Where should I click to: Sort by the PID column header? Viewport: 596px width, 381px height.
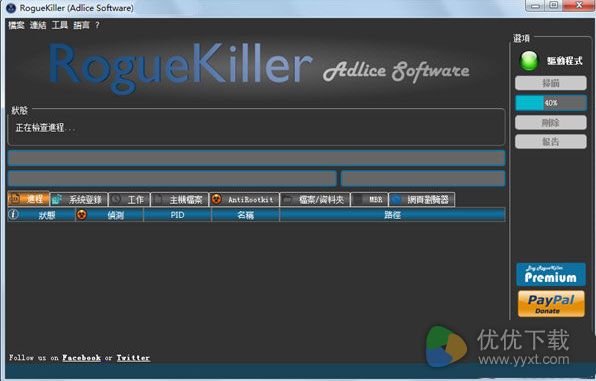click(x=178, y=215)
